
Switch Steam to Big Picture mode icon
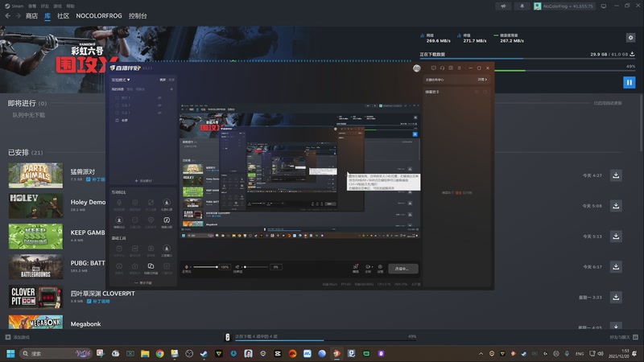coord(603,6)
